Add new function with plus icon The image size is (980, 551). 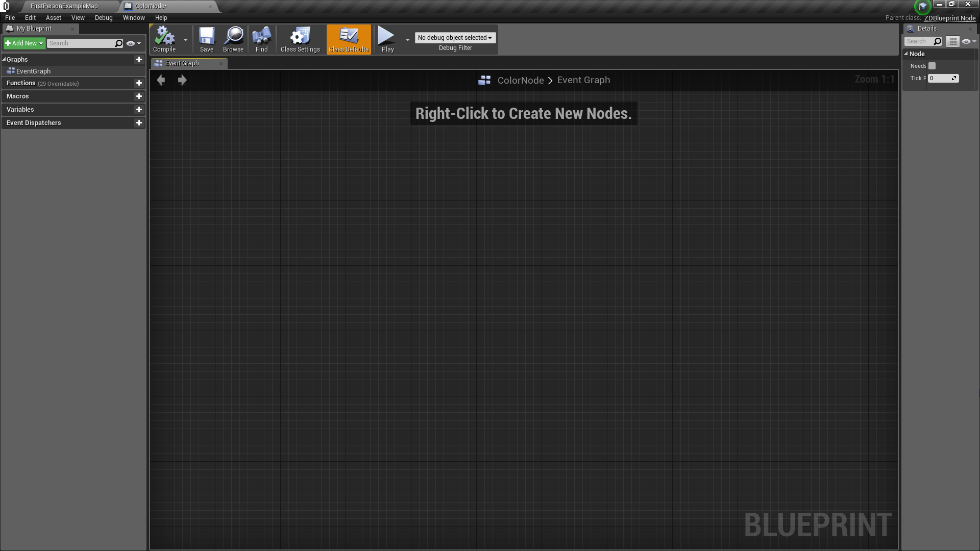[139, 83]
